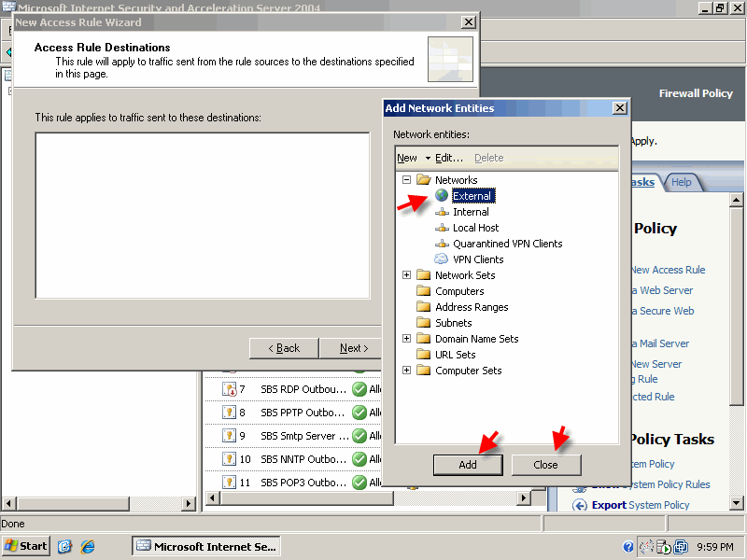Click the Address Ranges folder icon

423,307
